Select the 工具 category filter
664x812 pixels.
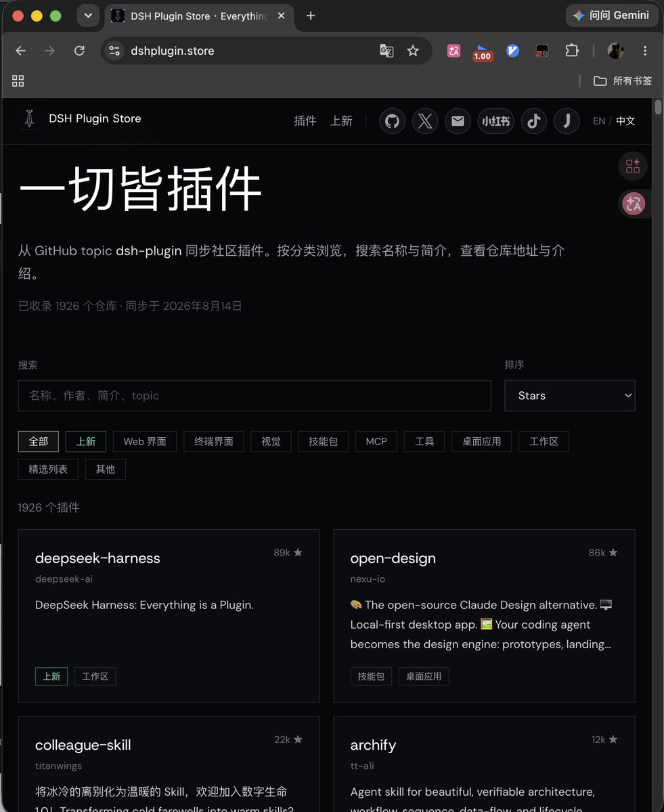[424, 442]
